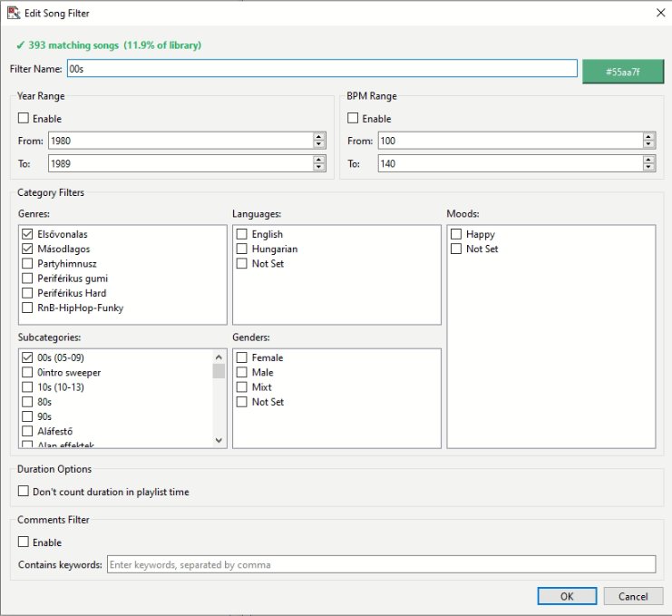Click the Year From field showing 1980
Viewport: 672px width, 616px height.
pyautogui.click(x=180, y=141)
